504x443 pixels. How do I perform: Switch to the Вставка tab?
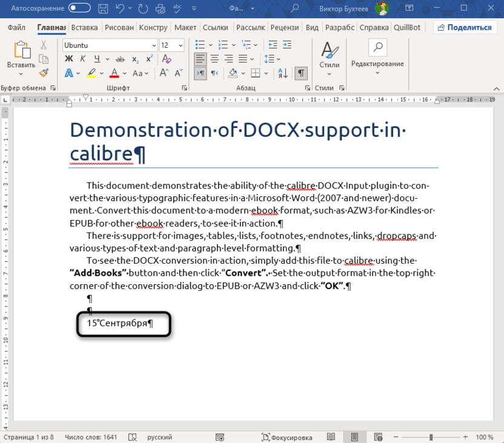coord(84,27)
